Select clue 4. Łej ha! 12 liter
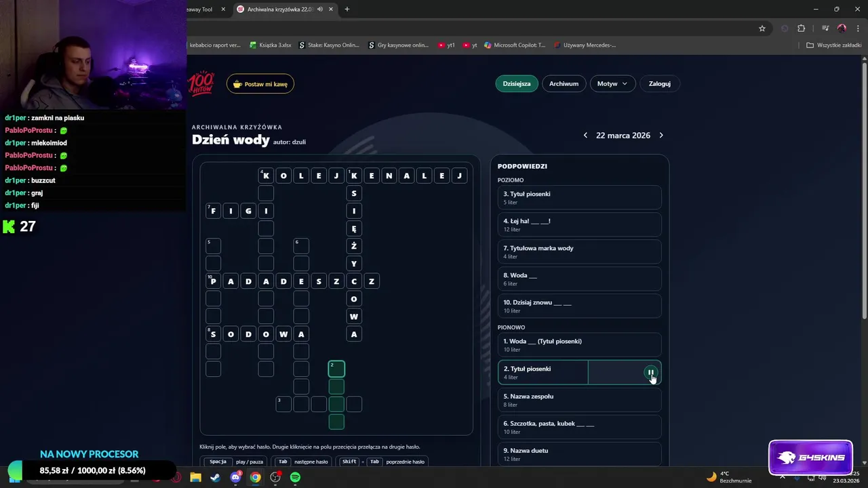Viewport: 868px width, 488px height. 579,224
